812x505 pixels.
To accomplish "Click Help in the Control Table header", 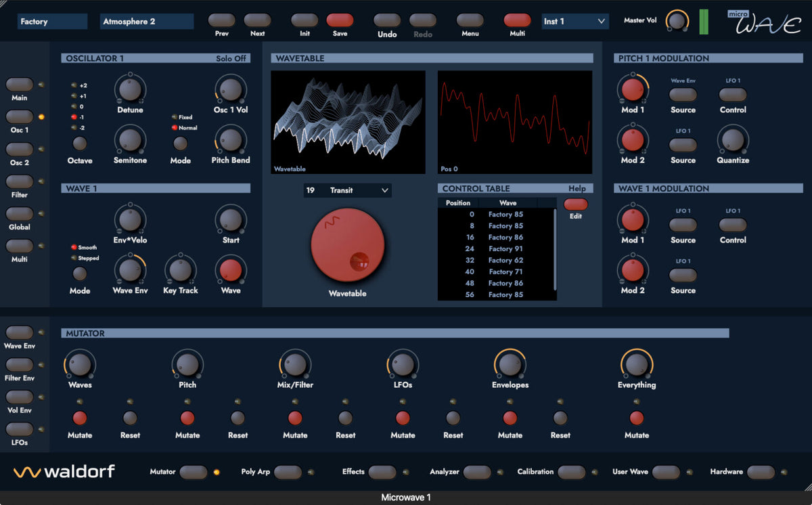I will click(577, 188).
